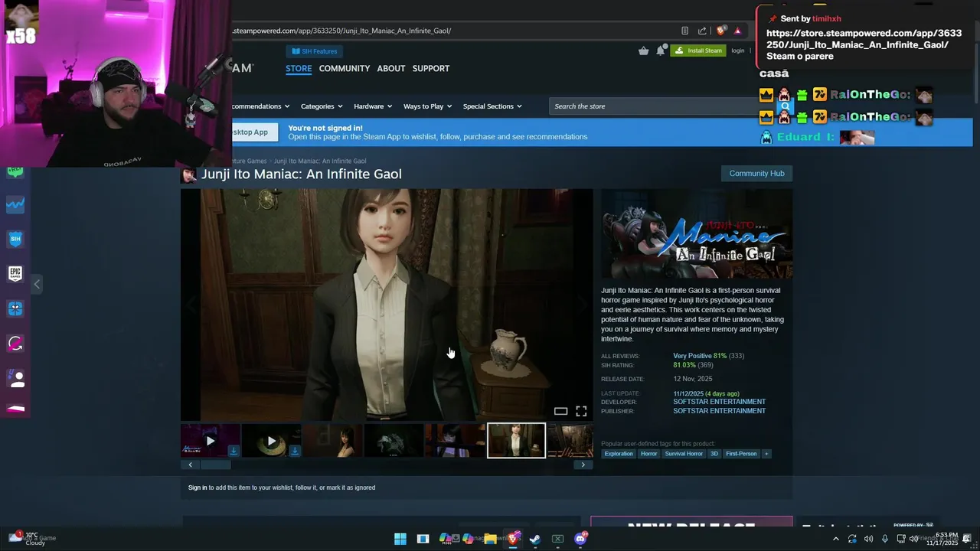980x551 pixels.
Task: Open the Brave reader mode icon
Action: pos(684,31)
